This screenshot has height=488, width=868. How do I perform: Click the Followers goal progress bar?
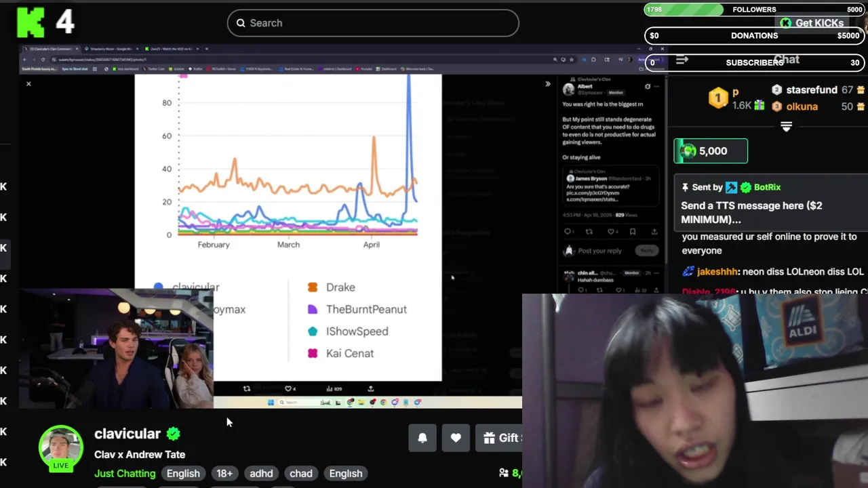[755, 9]
